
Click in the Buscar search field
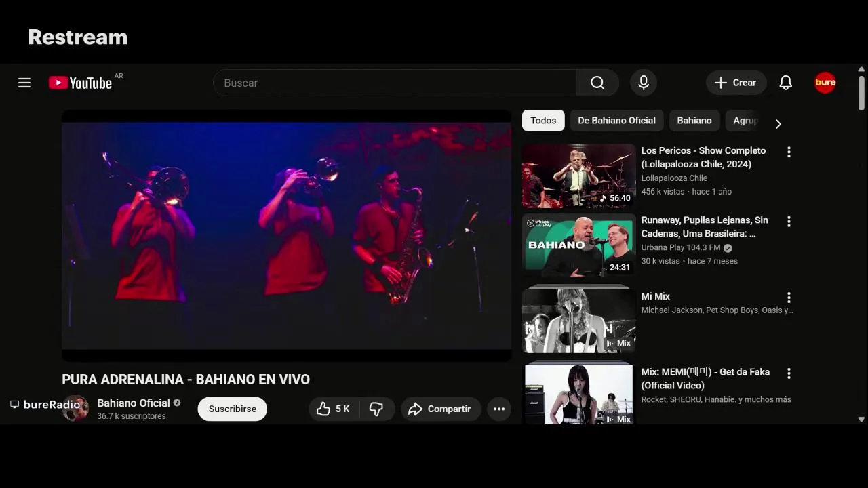click(x=395, y=83)
